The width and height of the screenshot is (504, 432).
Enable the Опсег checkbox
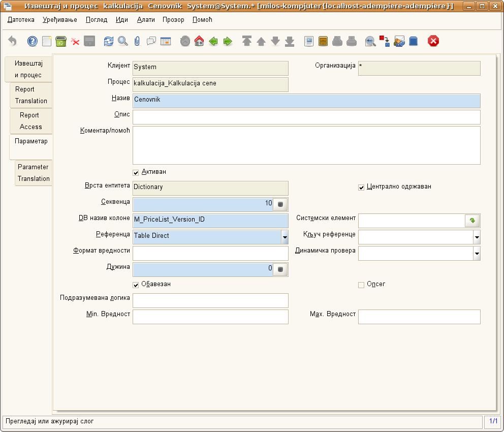point(361,285)
